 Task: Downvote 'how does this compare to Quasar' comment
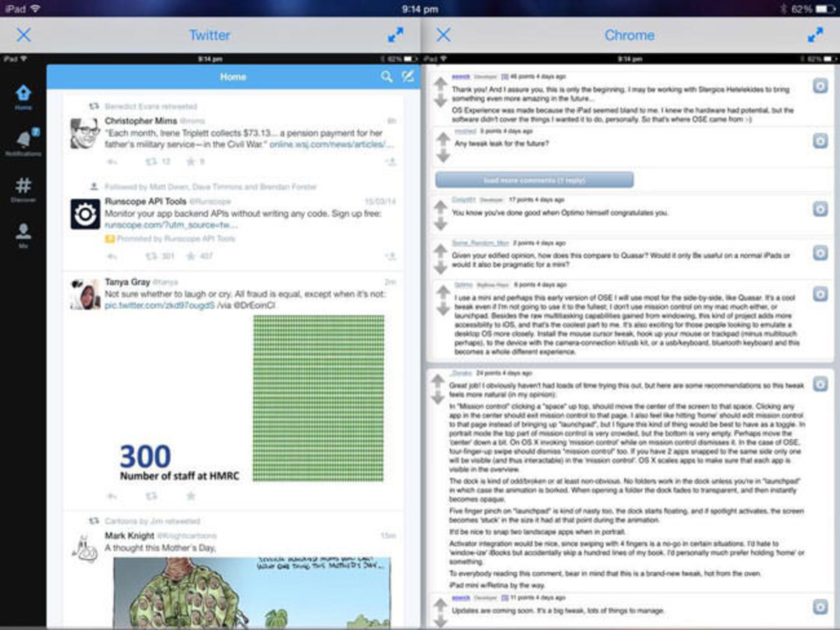441,268
